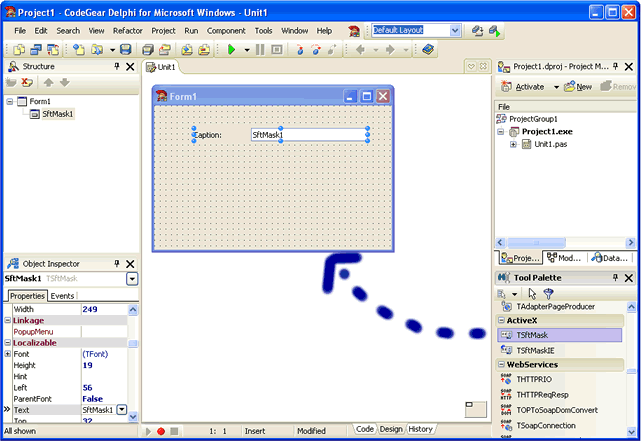Image resolution: width=641 pixels, height=441 pixels.
Task: Select ProjectGroup1 in Project Manager
Action: click(533, 119)
